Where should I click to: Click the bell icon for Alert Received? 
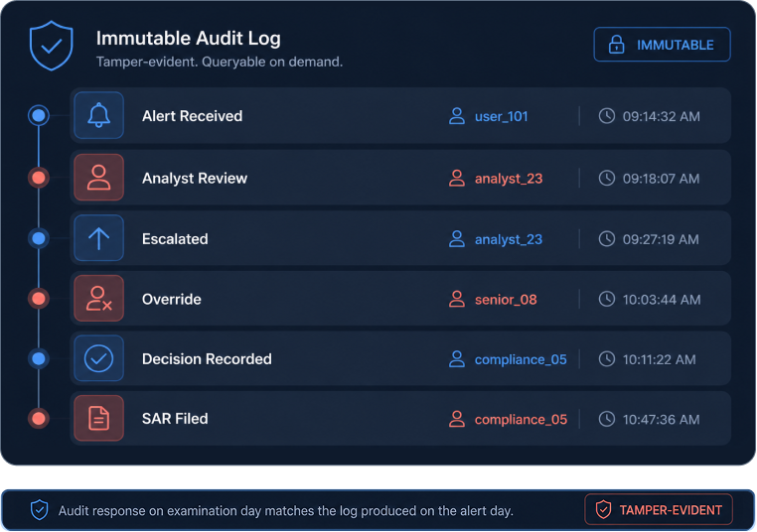click(99, 115)
